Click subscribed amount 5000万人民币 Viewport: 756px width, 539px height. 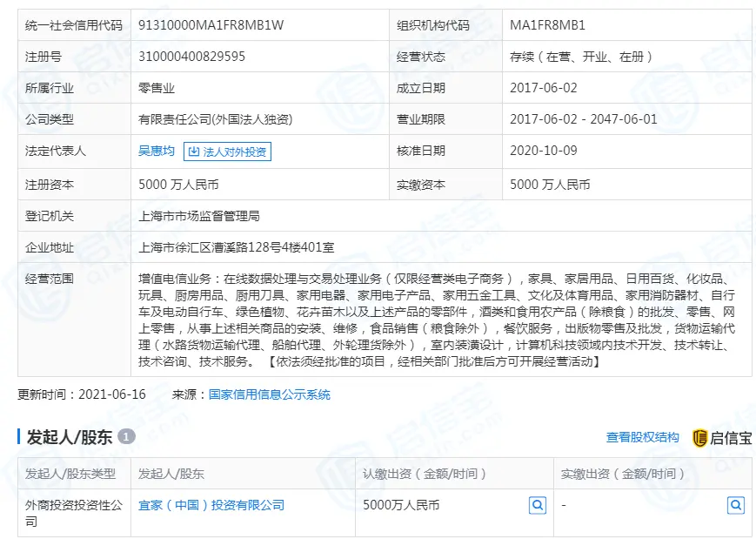(x=401, y=505)
